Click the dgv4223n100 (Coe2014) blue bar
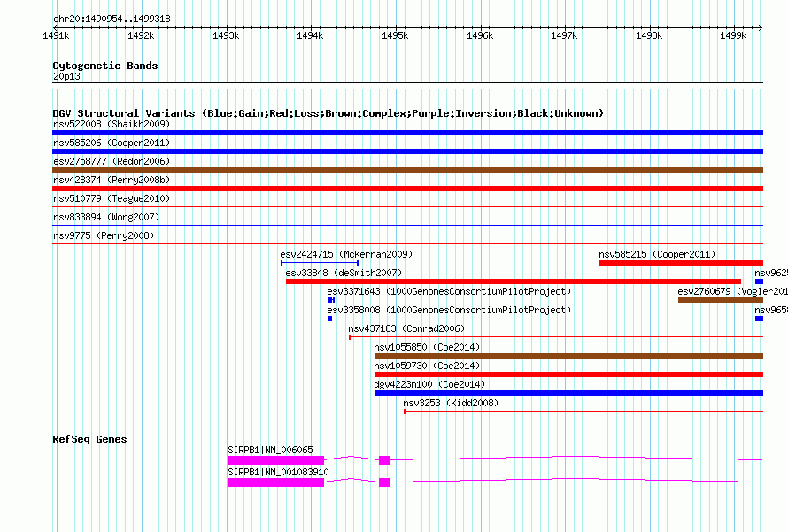788x532 pixels. [569, 393]
